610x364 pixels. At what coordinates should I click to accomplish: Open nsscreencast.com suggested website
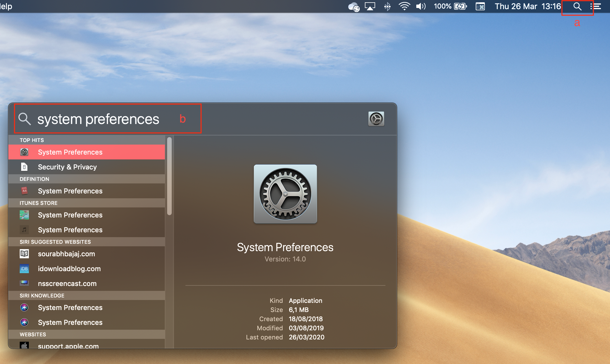(x=87, y=283)
